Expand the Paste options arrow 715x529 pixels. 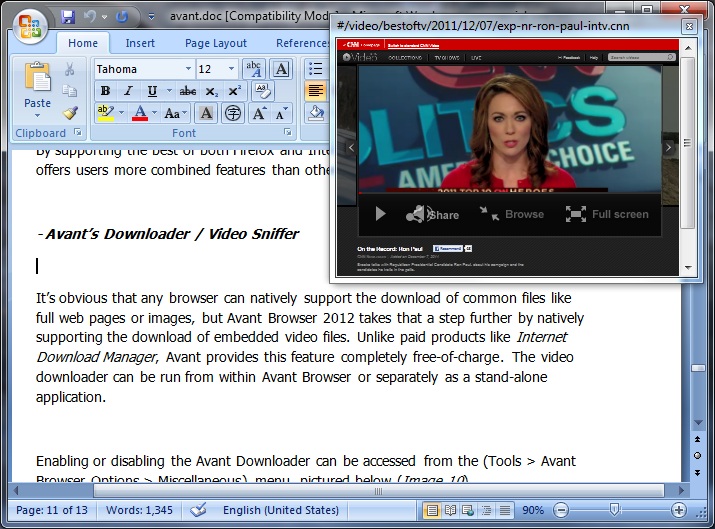[x=37, y=115]
